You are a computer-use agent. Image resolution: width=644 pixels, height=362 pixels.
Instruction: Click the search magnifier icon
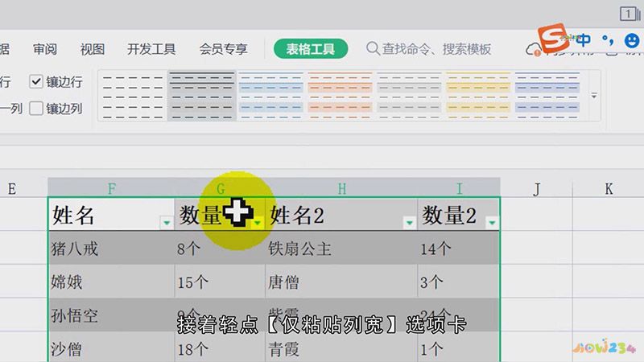(373, 48)
